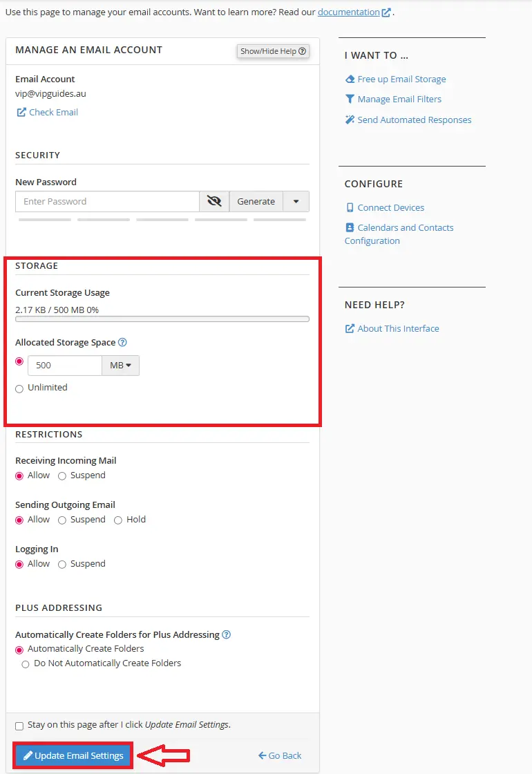Suspend Receiving Incoming Mail
This screenshot has width=532, height=774.
coord(62,476)
